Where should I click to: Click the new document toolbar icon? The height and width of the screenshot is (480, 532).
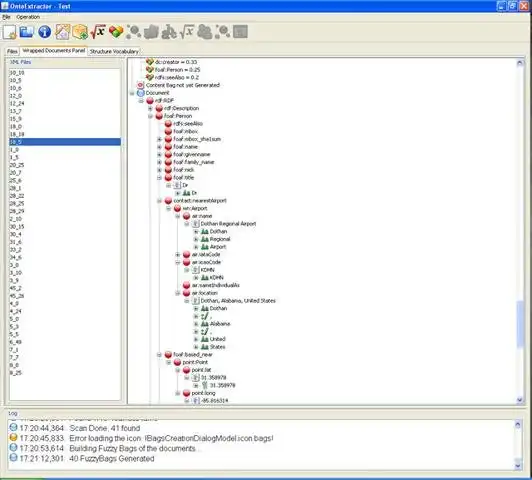click(10, 32)
